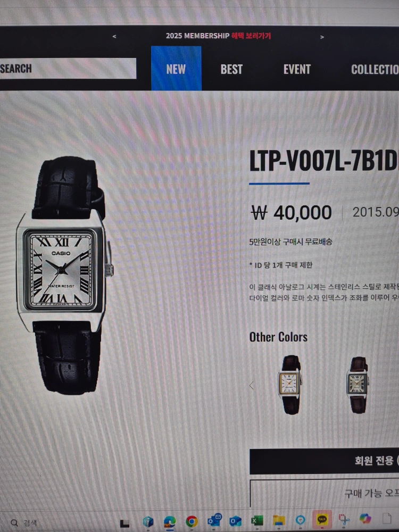Go to previous Other Colors watches
The image size is (399, 532).
pyautogui.click(x=252, y=385)
